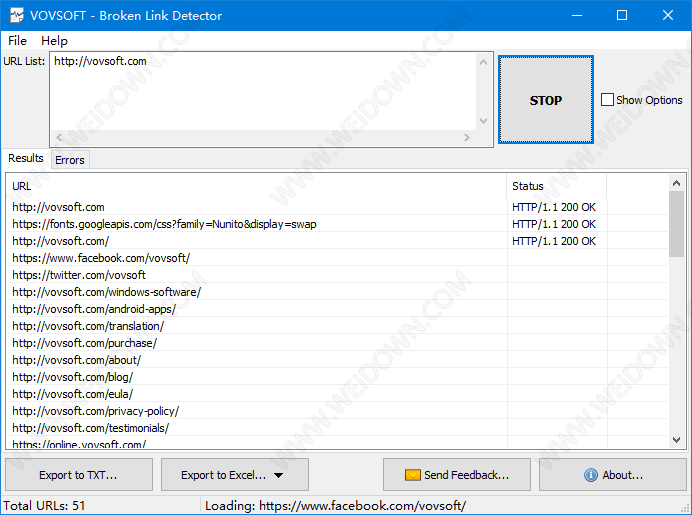The image size is (692, 515).
Task: Click the envelope icon on Send Feedback
Action: 413,475
